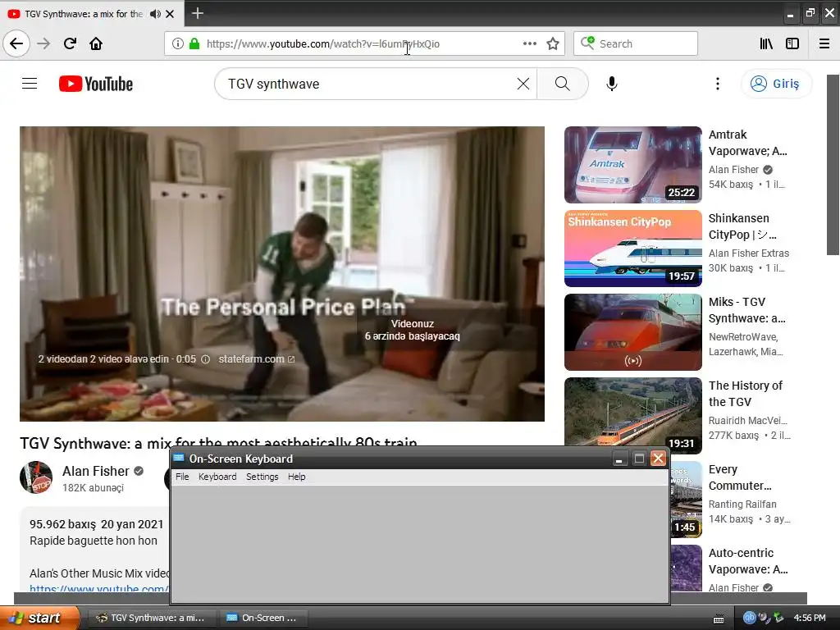Click the green padlock security icon
This screenshot has height=630, width=840.
pos(194,43)
